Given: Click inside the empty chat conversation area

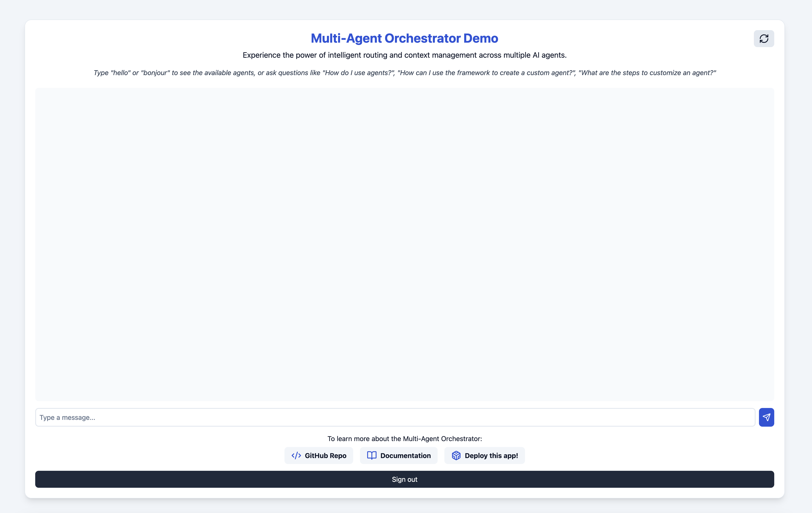Looking at the screenshot, I should pos(404,244).
